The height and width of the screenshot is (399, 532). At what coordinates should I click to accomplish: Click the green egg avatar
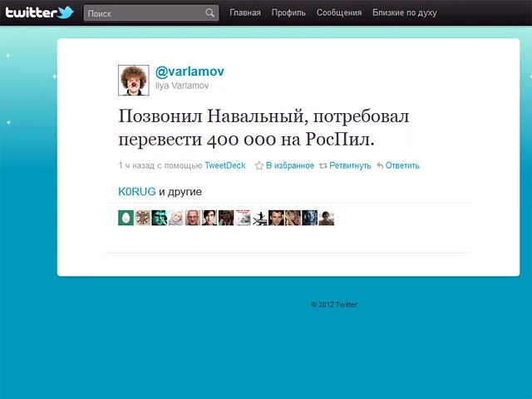[126, 218]
